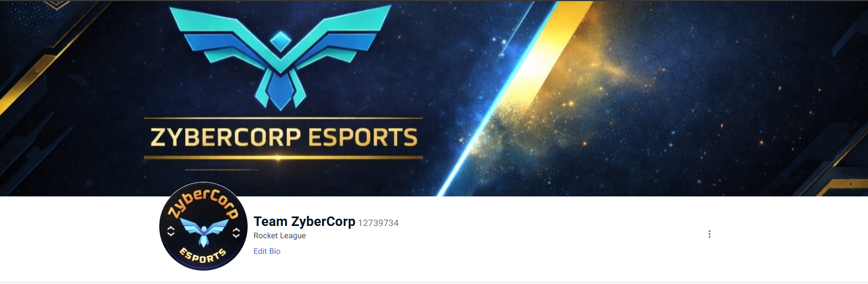Click the ZYBERCORP ESPORTS banner title text
The height and width of the screenshot is (284, 868).
tap(283, 137)
